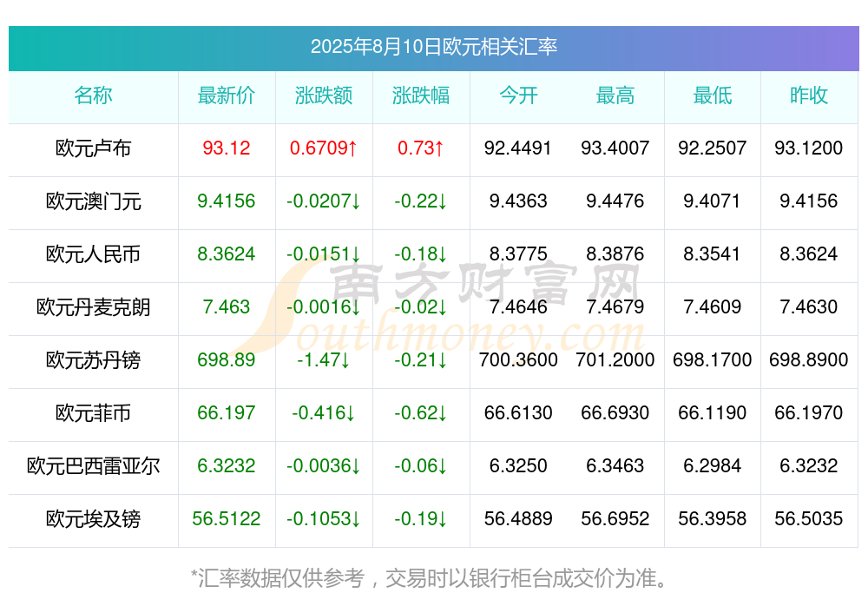Click the high value 93.4007
The height and width of the screenshot is (606, 868).
(615, 148)
